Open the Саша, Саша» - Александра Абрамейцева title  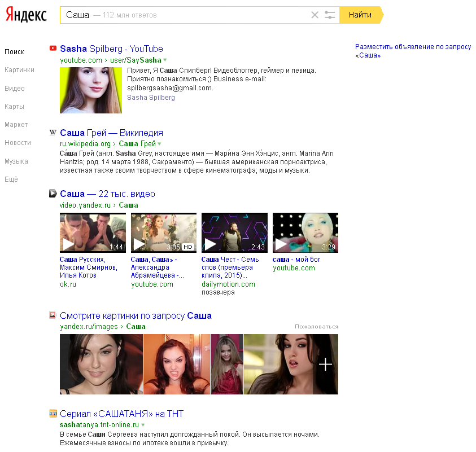[157, 267]
